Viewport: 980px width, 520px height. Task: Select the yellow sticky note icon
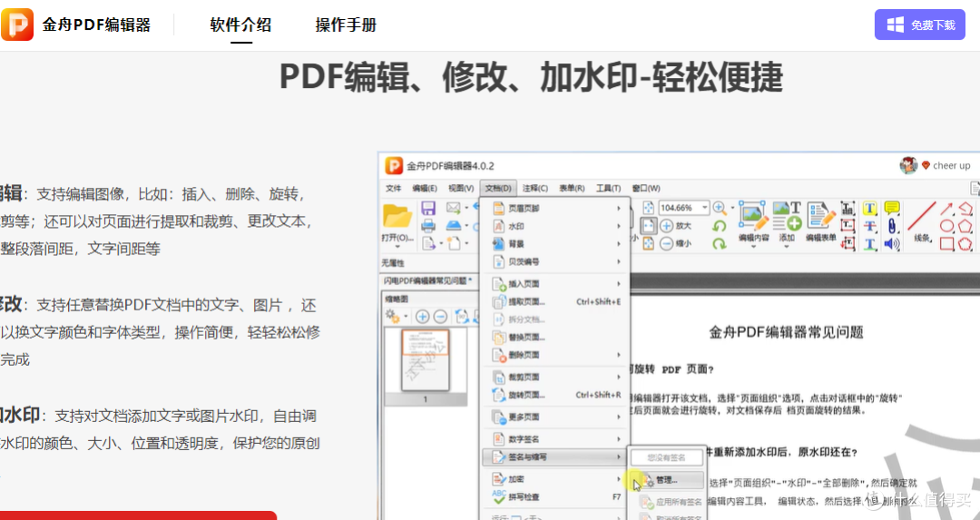point(892,208)
